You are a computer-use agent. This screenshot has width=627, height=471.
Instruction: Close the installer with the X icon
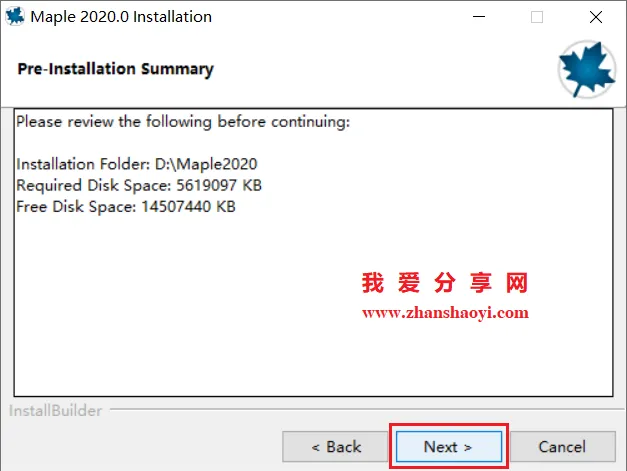pos(596,17)
